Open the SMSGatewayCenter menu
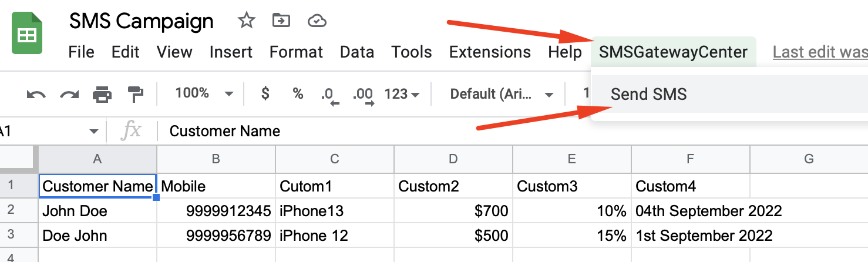868x262 pixels. click(x=673, y=52)
